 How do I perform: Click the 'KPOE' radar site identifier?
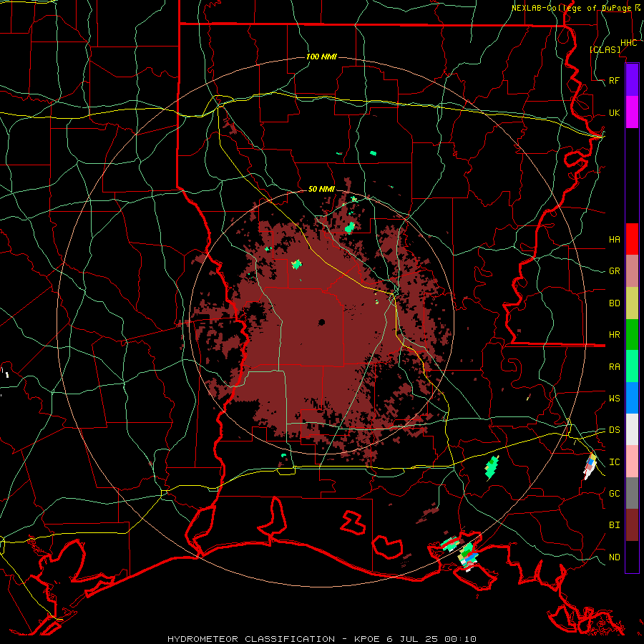[x=367, y=639]
